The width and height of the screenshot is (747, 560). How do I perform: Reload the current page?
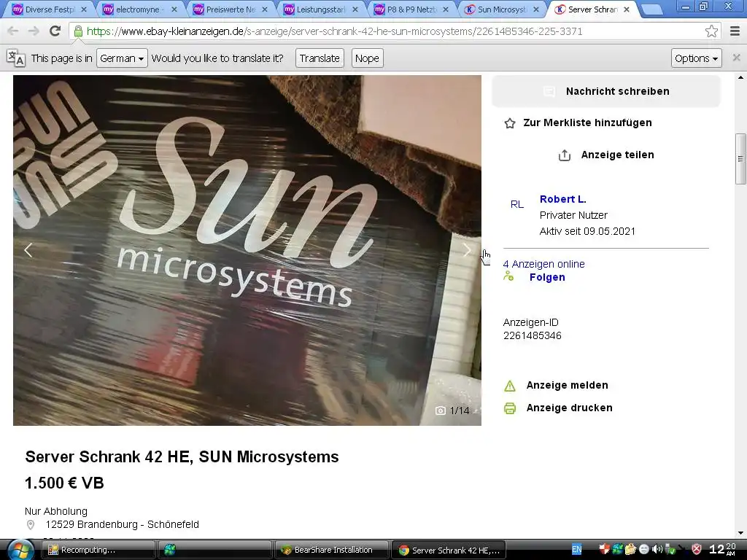(x=55, y=31)
